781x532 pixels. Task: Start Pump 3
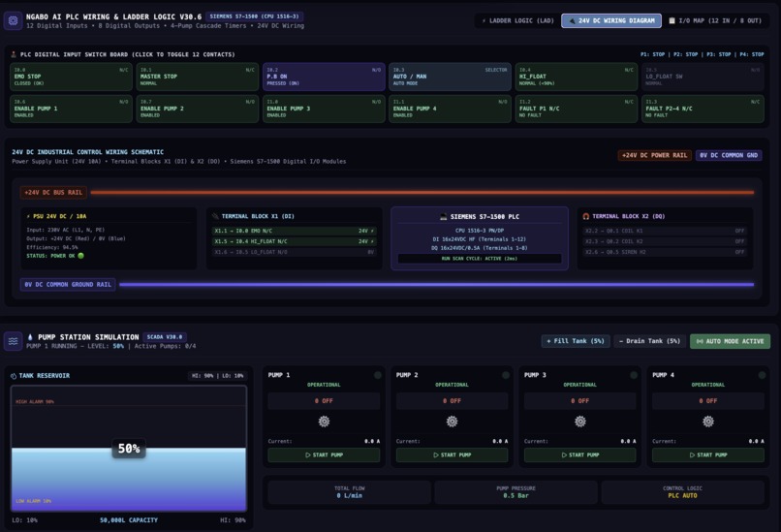[580, 454]
